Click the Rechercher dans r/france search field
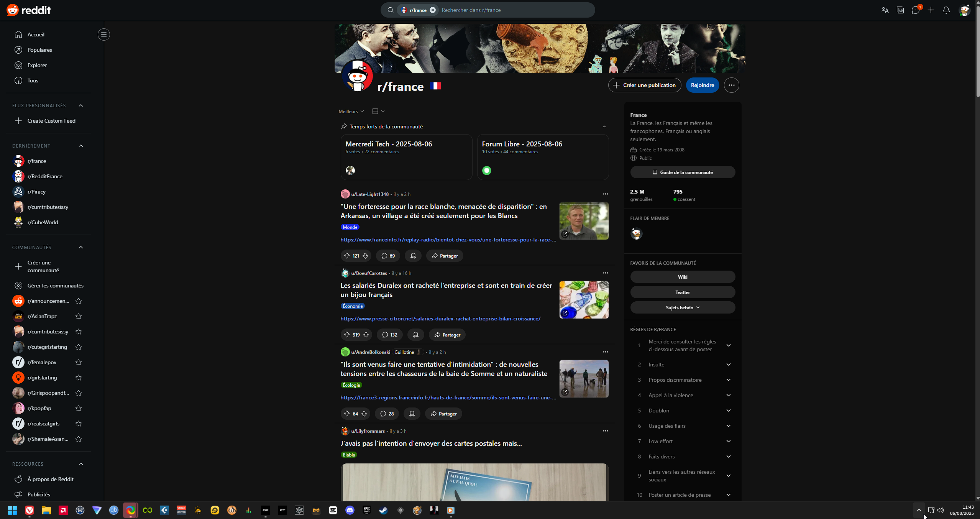The image size is (980, 519). pyautogui.click(x=514, y=10)
